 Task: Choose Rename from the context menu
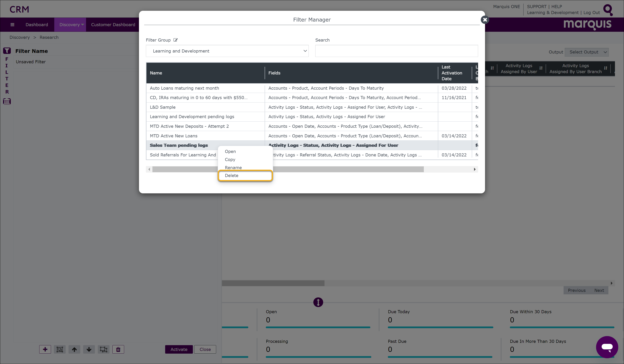233,168
